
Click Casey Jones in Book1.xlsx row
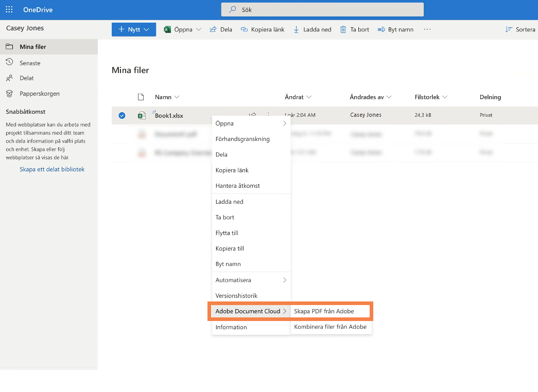pos(366,115)
